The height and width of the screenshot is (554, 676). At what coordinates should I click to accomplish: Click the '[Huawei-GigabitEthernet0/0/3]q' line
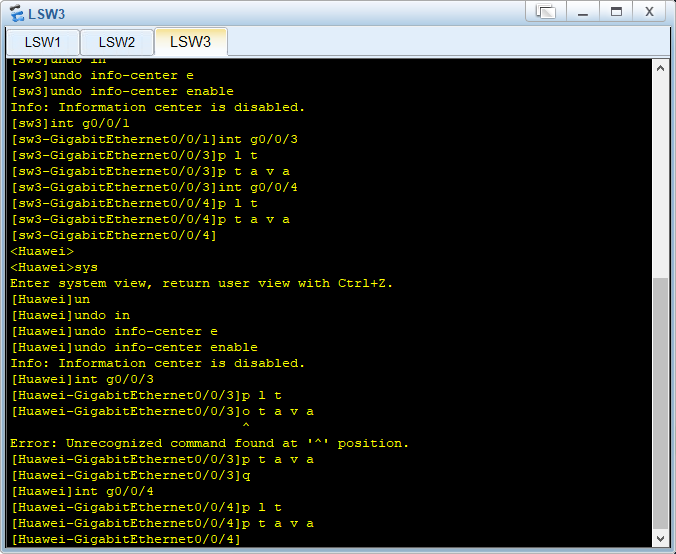click(x=130, y=475)
